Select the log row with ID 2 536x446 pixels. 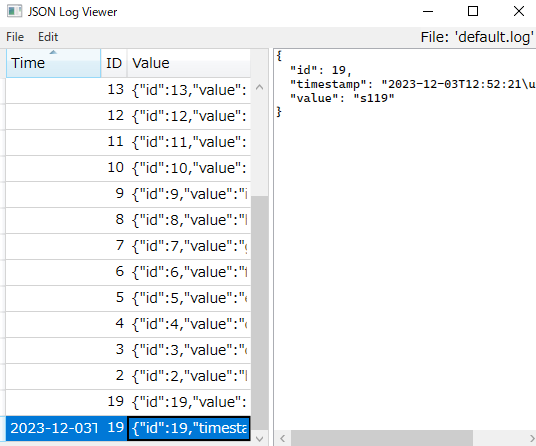coord(128,376)
